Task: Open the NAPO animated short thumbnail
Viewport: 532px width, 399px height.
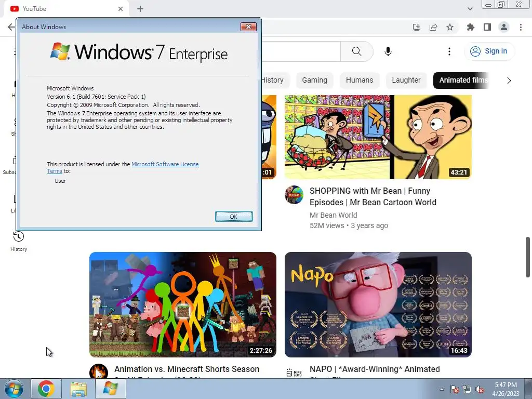Action: tap(378, 304)
